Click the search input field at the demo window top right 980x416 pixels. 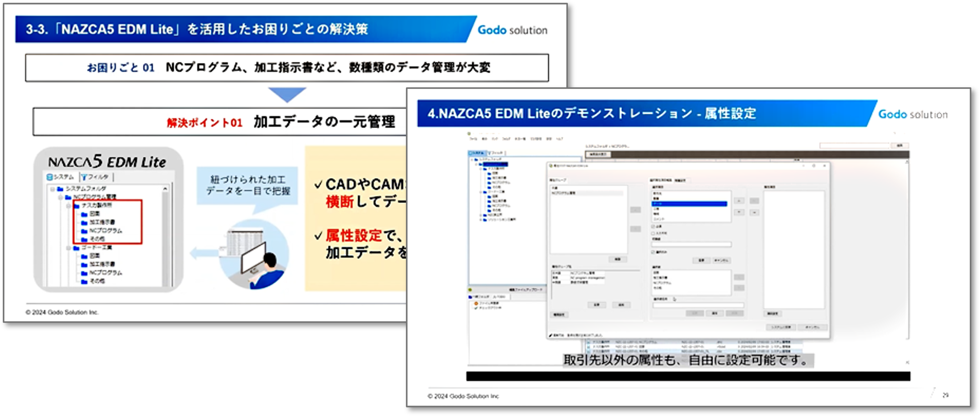point(855,146)
